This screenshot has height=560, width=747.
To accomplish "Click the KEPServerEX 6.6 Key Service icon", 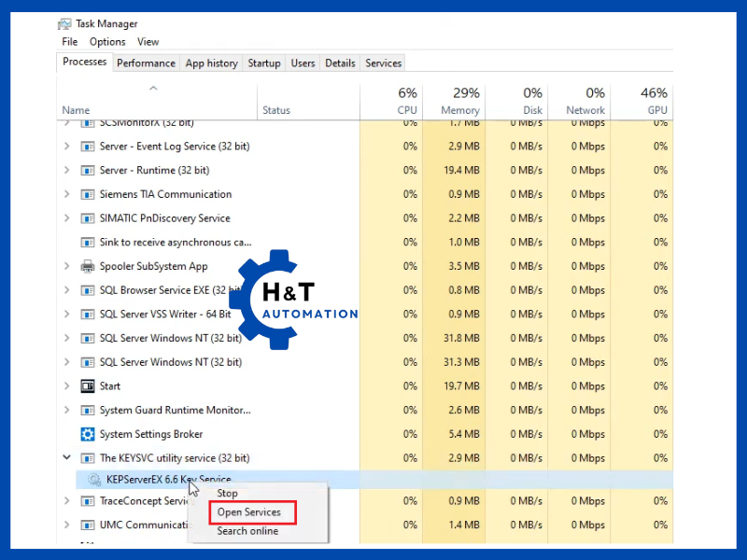I will tap(94, 480).
